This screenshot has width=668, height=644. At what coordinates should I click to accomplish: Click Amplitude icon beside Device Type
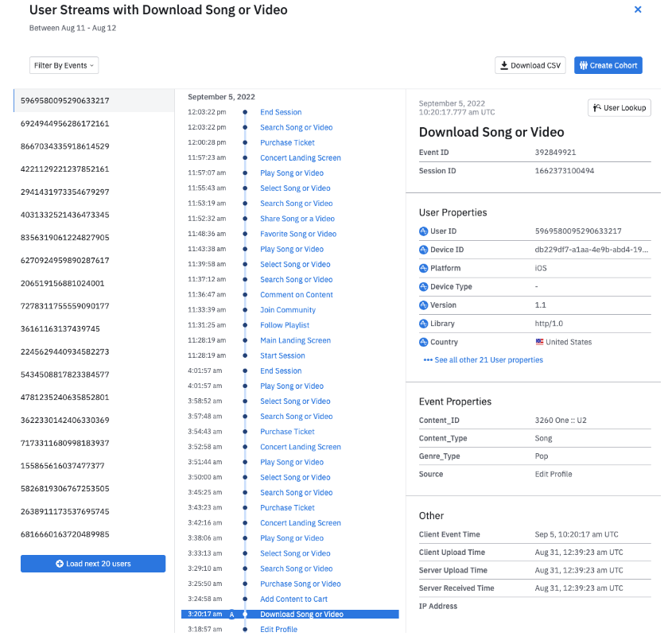click(423, 287)
